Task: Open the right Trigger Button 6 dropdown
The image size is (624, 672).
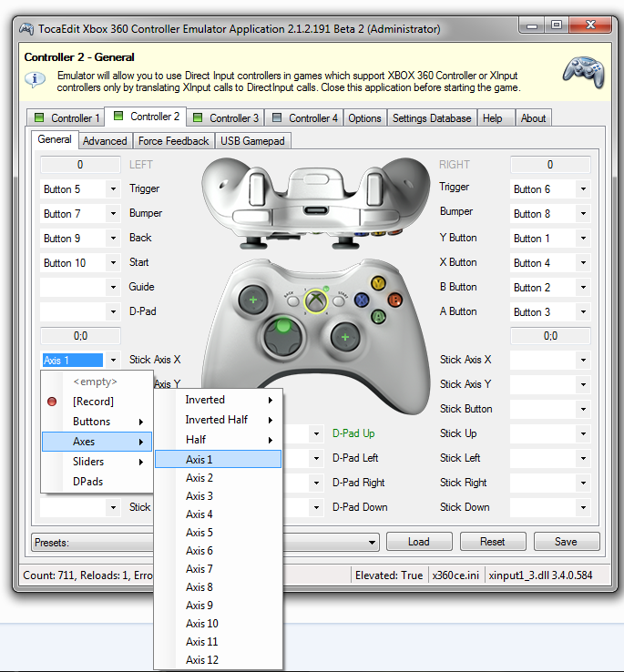Action: click(x=583, y=189)
